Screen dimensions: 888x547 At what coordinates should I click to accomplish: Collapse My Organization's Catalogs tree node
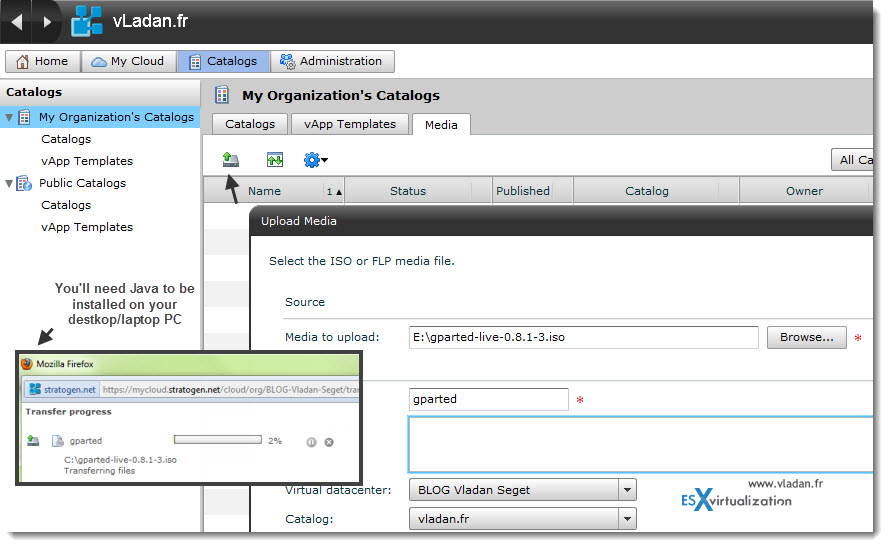[9, 118]
